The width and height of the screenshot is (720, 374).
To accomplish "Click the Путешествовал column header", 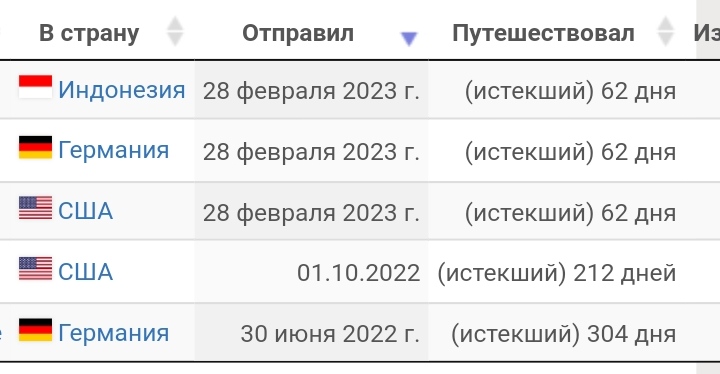I will pyautogui.click(x=543, y=33).
